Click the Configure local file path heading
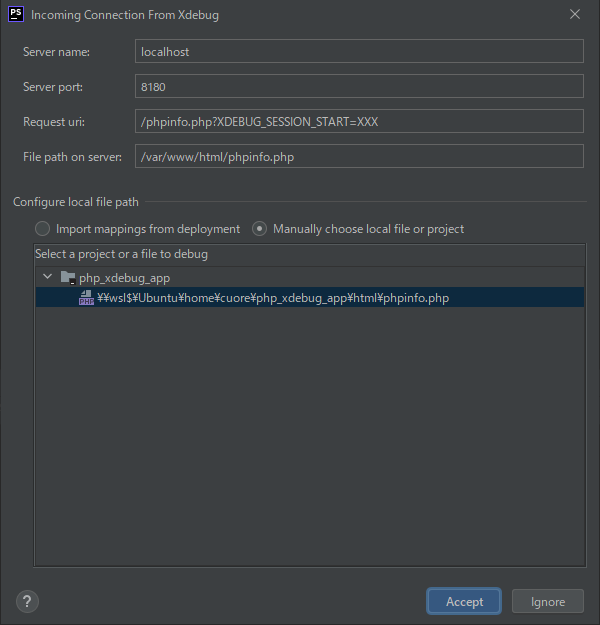This screenshot has height=625, width=600. point(75,202)
